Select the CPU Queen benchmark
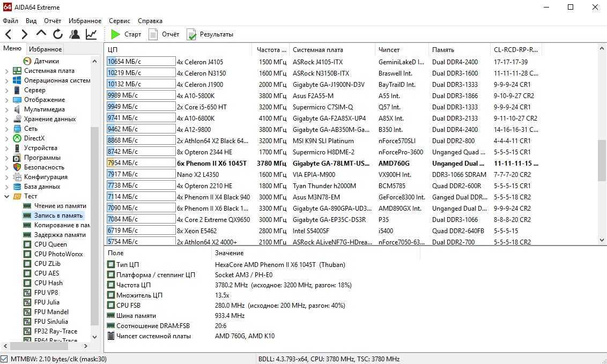Image resolution: width=607 pixels, height=364 pixels. pos(50,244)
